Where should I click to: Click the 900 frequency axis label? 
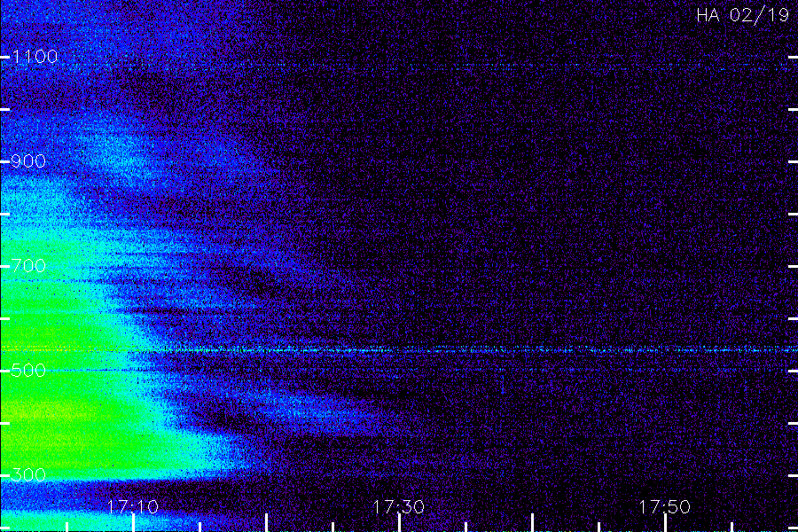coord(28,161)
